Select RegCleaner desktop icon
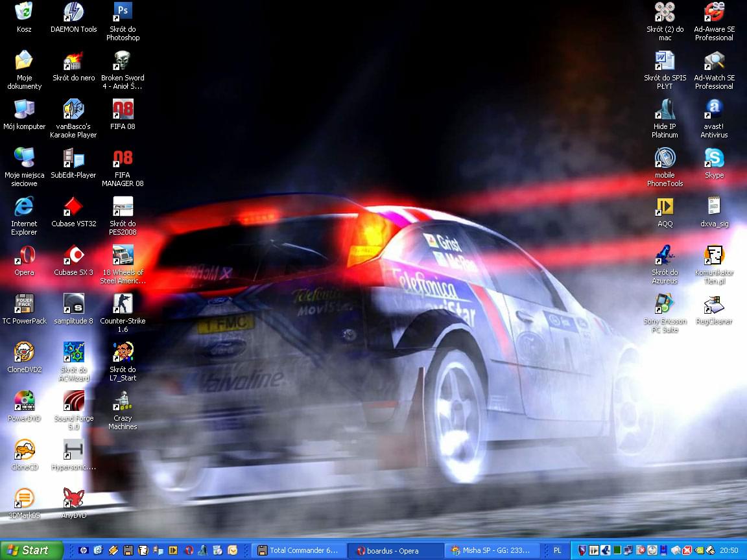 pyautogui.click(x=714, y=310)
